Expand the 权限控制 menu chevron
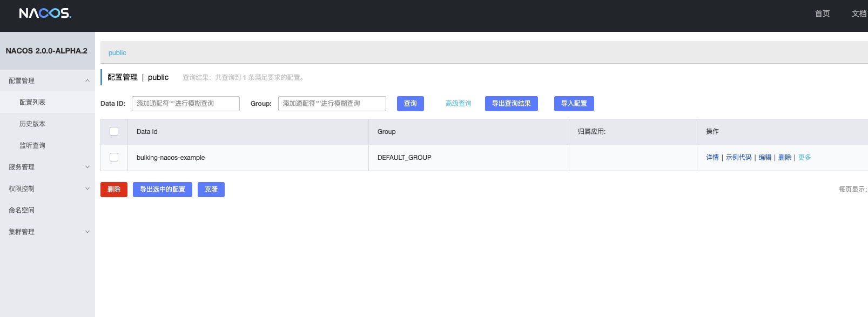 click(88, 188)
